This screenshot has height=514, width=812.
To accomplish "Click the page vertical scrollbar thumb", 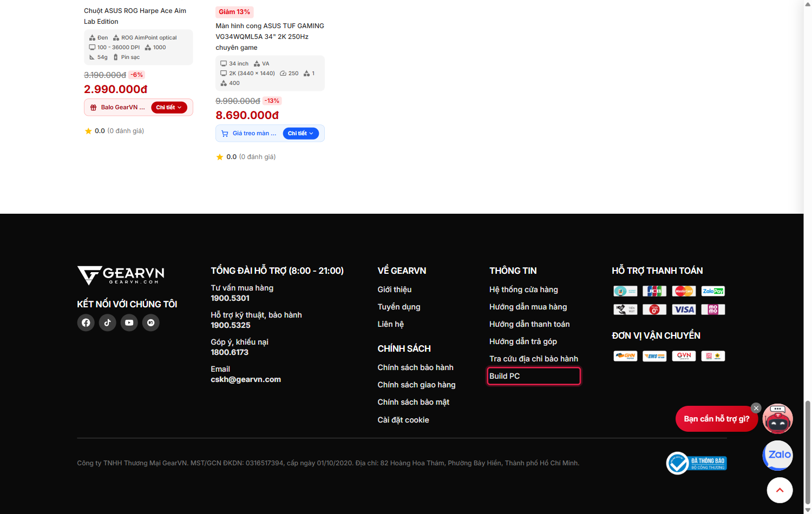I will 808,452.
